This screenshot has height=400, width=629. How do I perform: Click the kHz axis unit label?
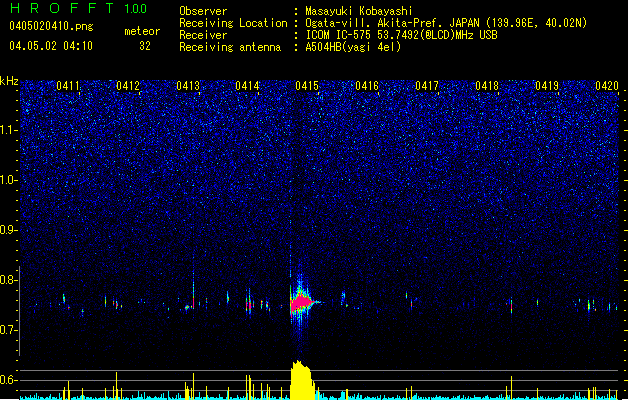pos(9,81)
